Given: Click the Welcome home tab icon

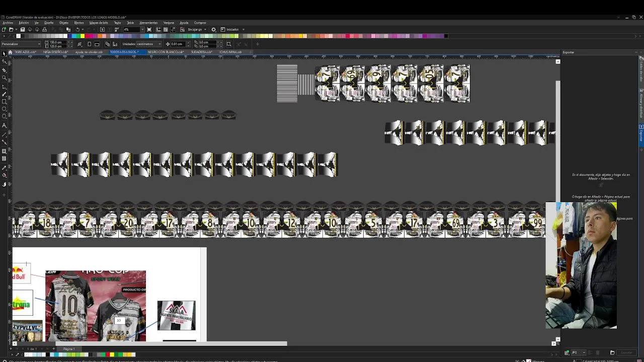Looking at the screenshot, I should [x=10, y=52].
